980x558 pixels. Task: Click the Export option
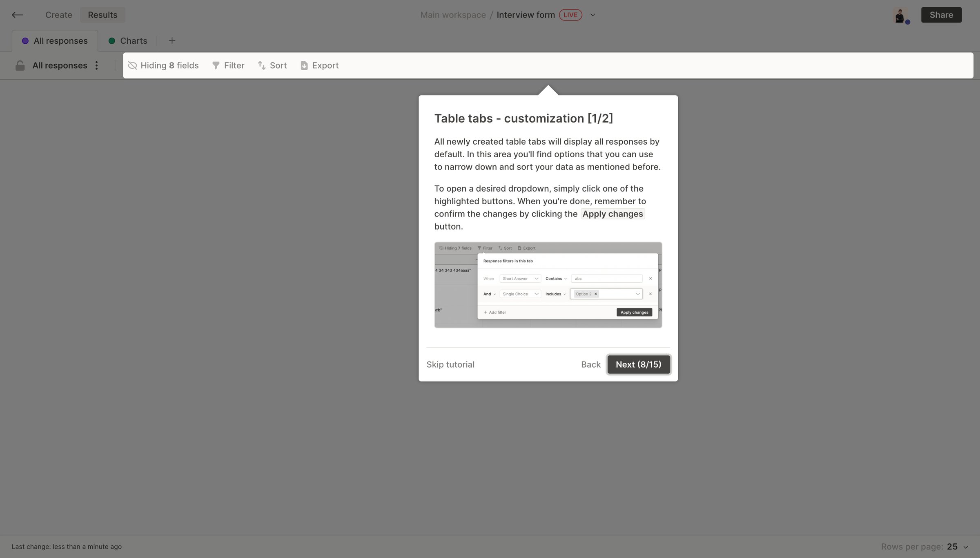coord(320,65)
